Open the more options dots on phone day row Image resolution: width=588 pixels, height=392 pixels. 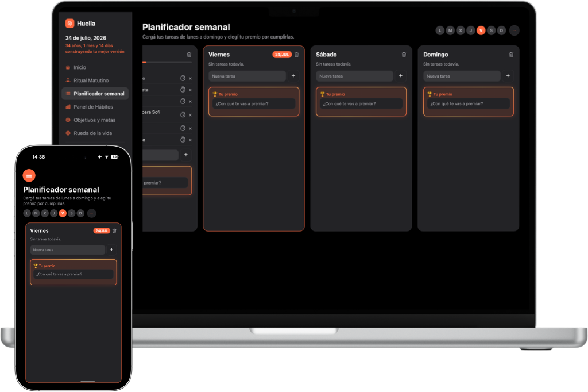91,213
